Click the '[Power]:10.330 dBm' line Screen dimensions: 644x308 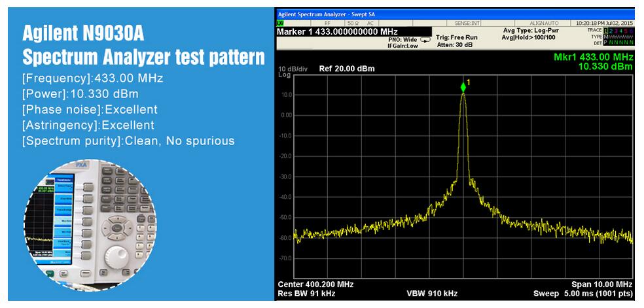pyautogui.click(x=80, y=94)
